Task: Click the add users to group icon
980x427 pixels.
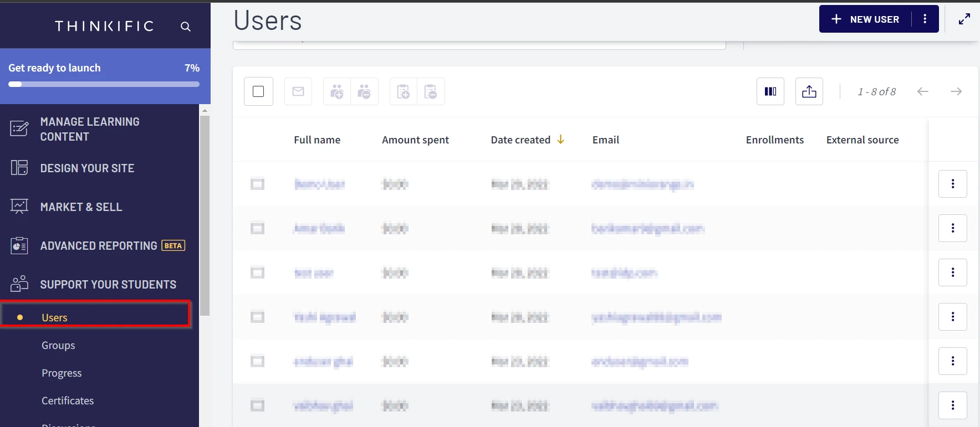Action: pos(337,91)
